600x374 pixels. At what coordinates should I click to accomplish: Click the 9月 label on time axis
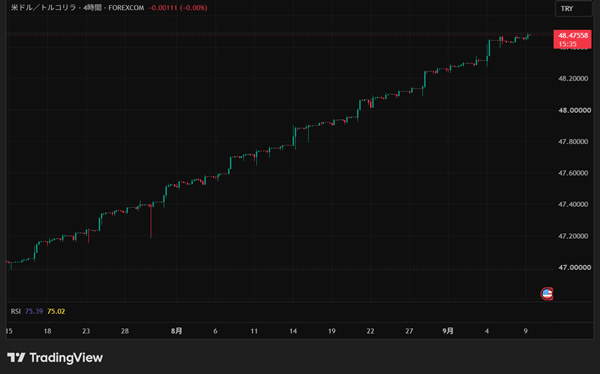coord(448,331)
